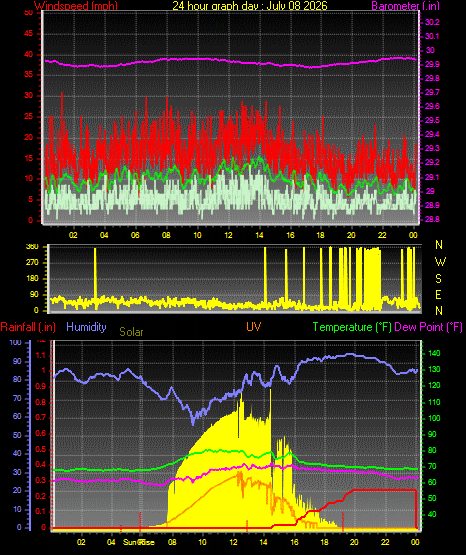Screen dimensions: 466x555
Task: Click hour '20' under the bottom chart
Action: pos(354,542)
